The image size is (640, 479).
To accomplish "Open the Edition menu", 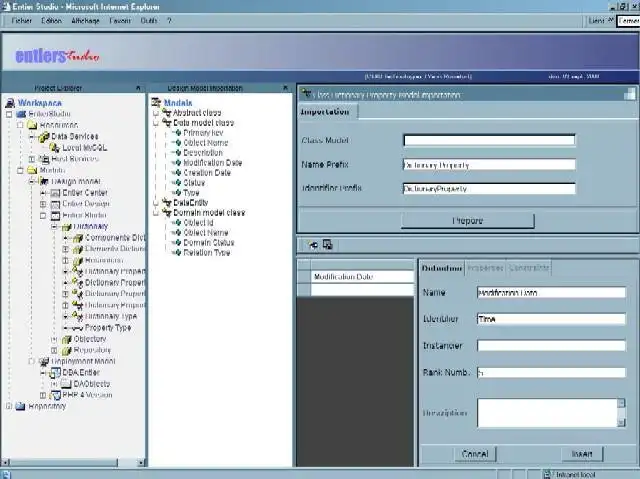I will [x=51, y=20].
